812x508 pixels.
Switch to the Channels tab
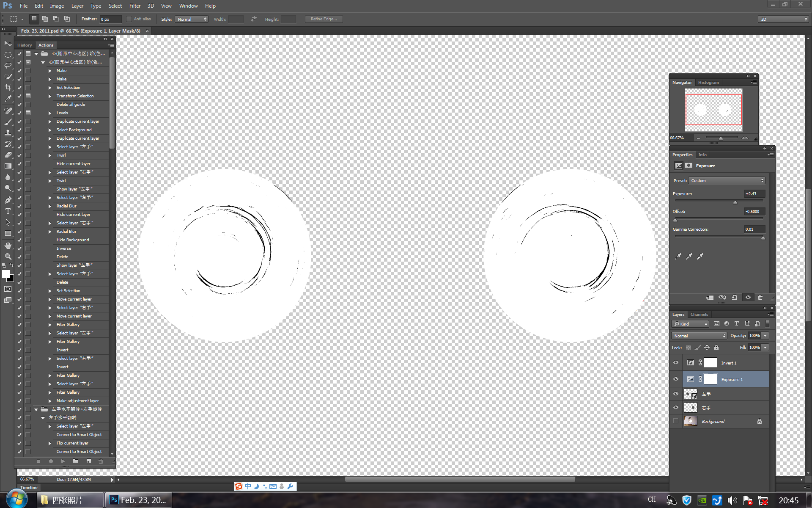click(699, 315)
